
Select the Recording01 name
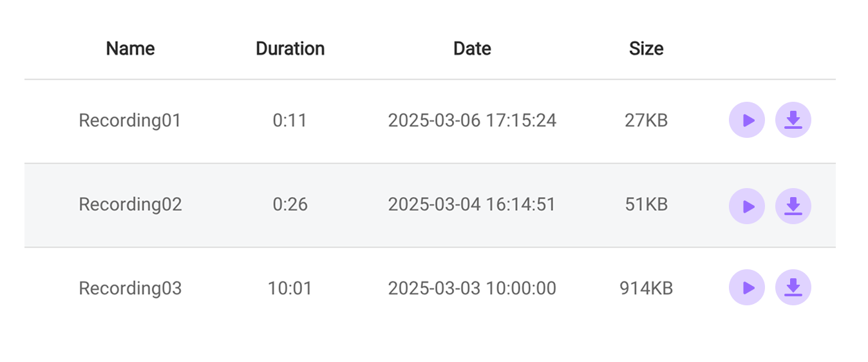coord(130,120)
